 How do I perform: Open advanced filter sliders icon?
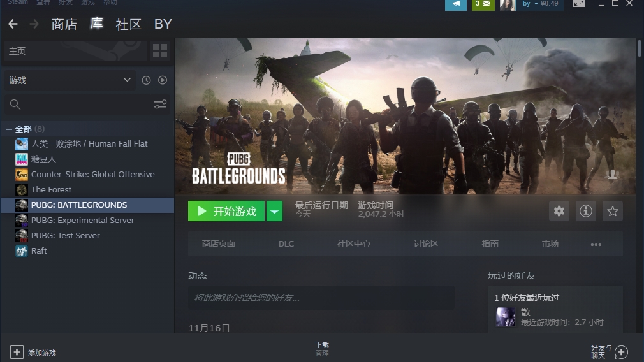(x=160, y=105)
